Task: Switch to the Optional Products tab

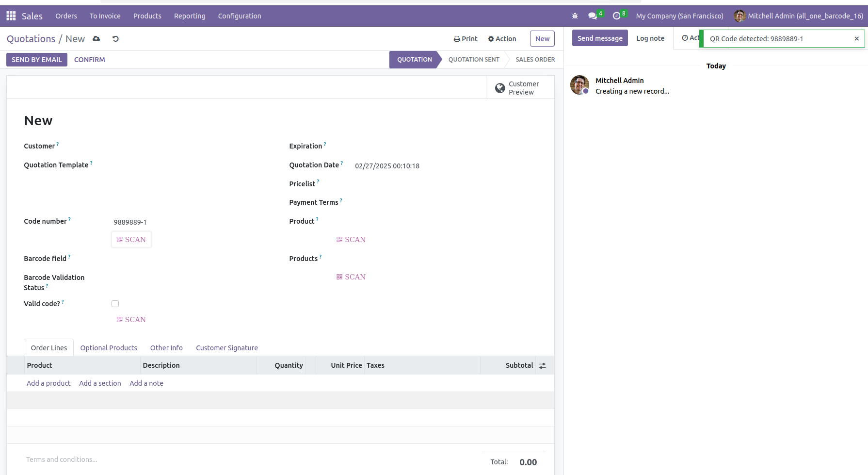Action: pyautogui.click(x=109, y=348)
